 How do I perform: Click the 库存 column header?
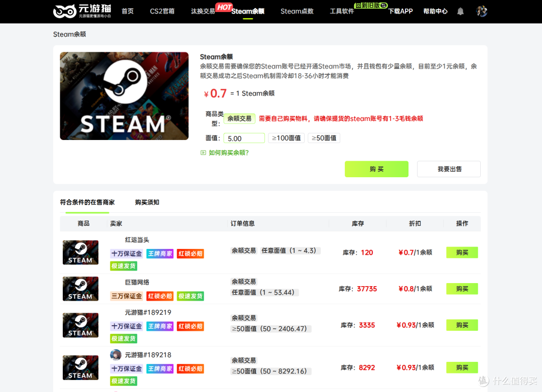tap(358, 224)
